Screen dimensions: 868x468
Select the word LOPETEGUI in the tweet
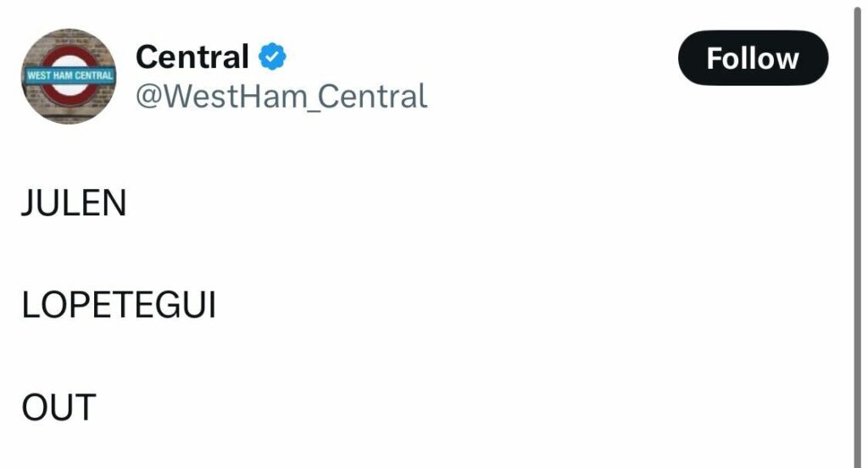[119, 304]
